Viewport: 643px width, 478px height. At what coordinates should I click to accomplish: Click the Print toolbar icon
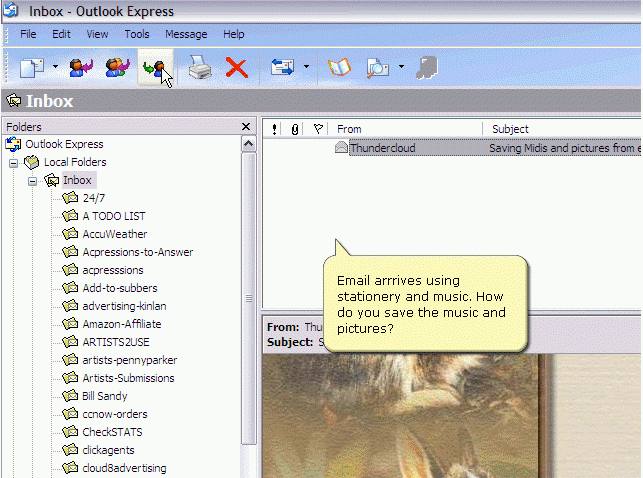200,68
